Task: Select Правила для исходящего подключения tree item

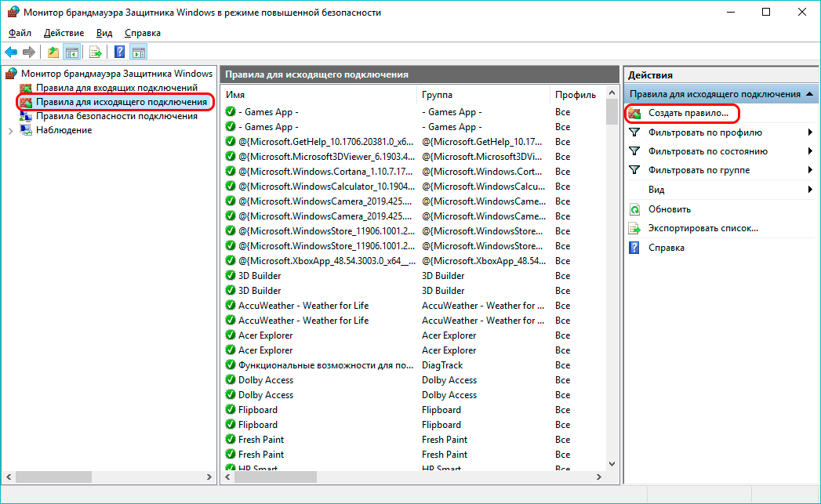Action: point(122,102)
